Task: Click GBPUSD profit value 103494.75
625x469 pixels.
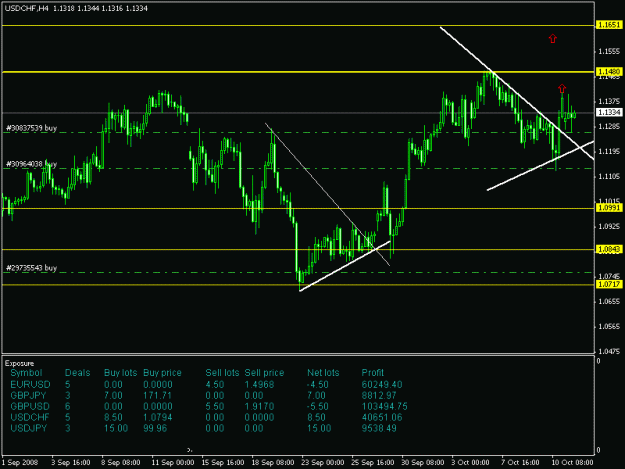Action: coord(384,406)
